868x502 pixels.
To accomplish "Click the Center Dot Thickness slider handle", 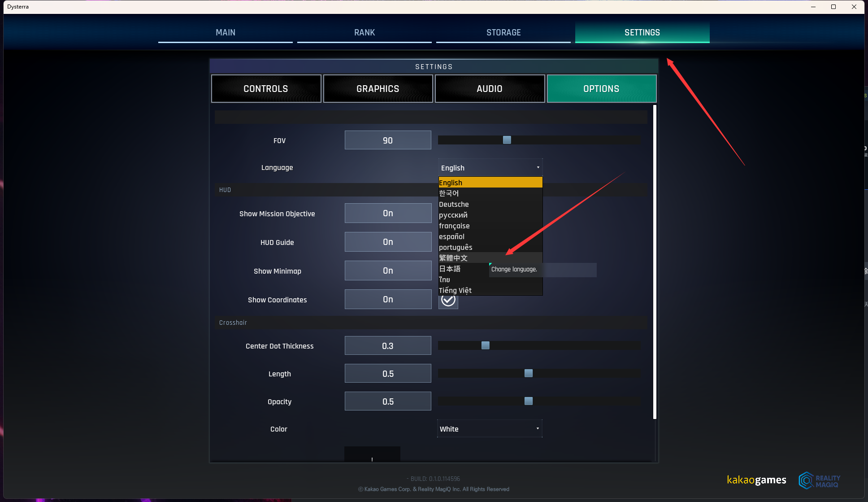I will 486,345.
